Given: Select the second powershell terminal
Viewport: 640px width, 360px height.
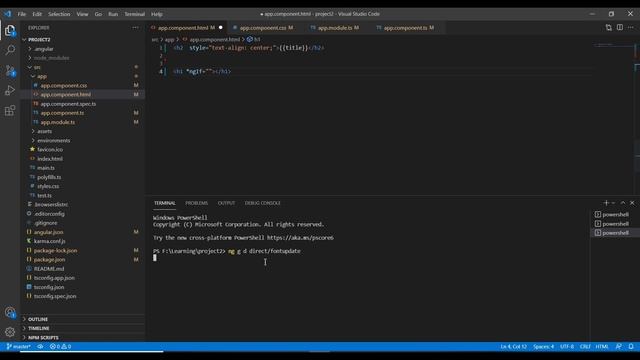Looking at the screenshot, I should tap(612, 224).
